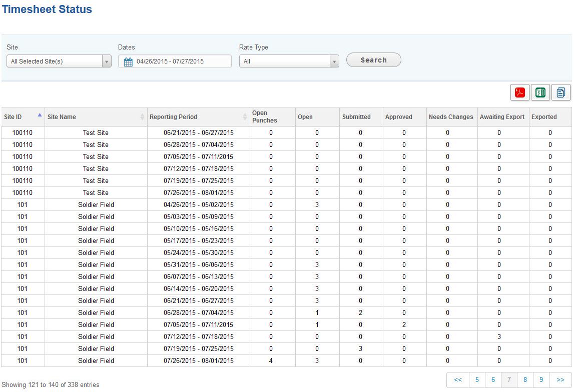Export table as PDF

click(x=520, y=92)
